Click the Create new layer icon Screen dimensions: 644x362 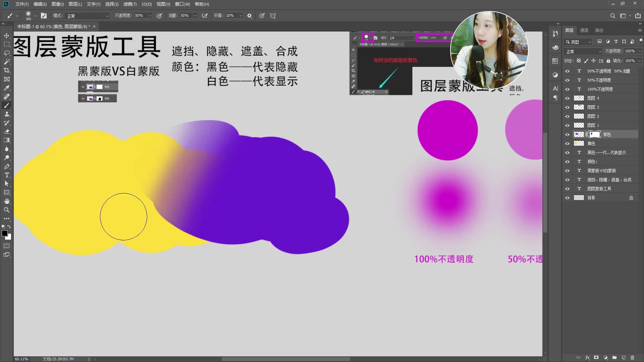[624, 358]
